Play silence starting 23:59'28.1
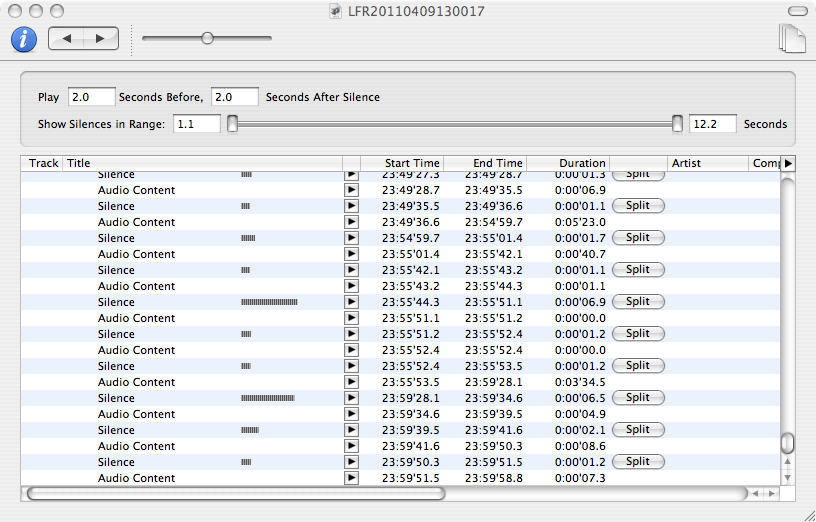816x522 pixels. tap(351, 398)
